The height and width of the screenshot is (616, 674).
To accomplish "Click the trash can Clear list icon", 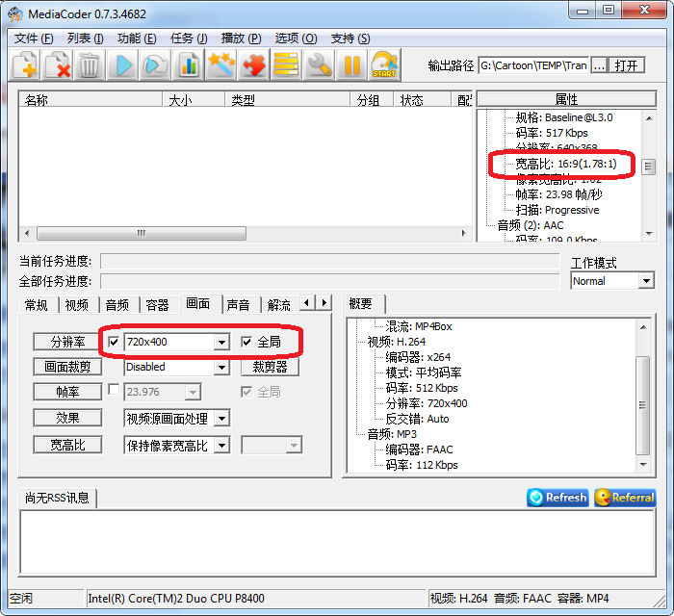I will point(90,64).
